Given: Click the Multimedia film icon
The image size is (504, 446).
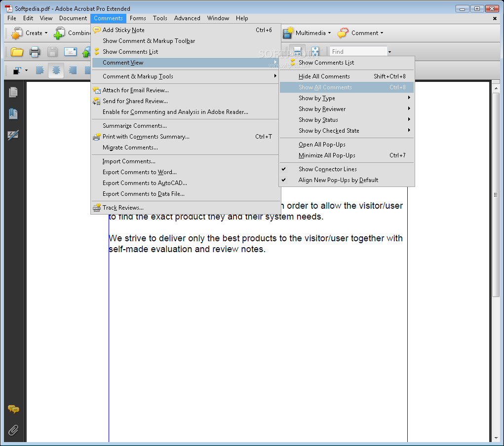Looking at the screenshot, I should click(x=288, y=33).
